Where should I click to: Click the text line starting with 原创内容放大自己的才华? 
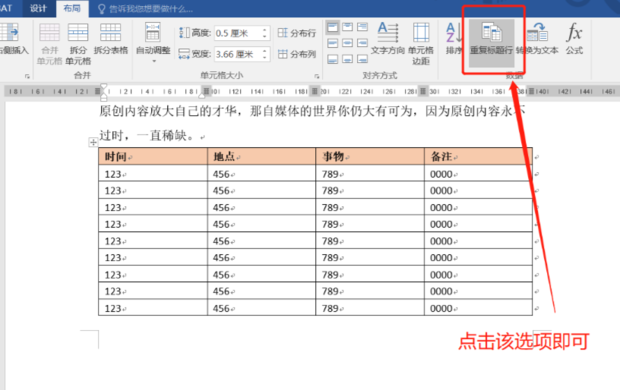click(x=312, y=111)
